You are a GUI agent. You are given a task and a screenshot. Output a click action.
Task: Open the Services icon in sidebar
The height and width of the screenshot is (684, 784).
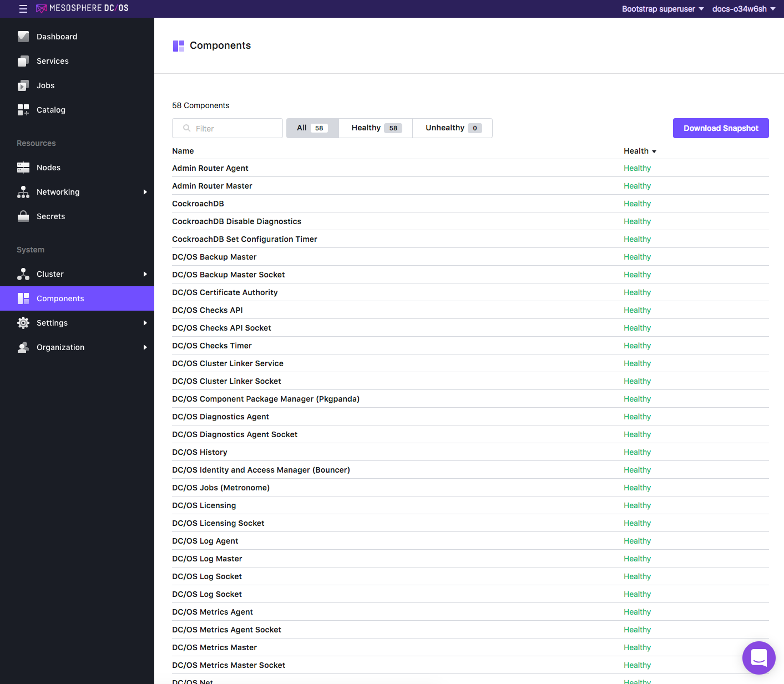[x=23, y=61]
